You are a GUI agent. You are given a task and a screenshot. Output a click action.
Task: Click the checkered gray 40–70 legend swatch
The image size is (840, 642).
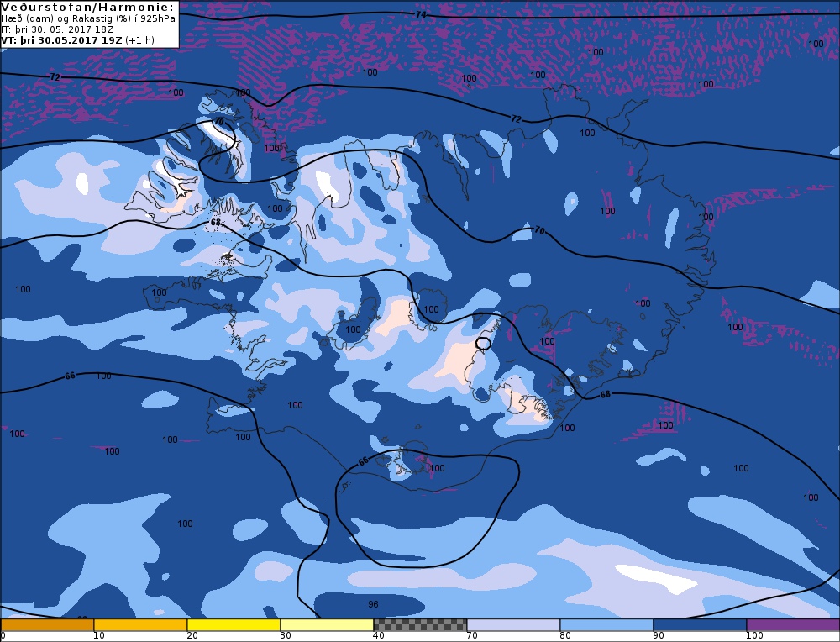(420, 625)
